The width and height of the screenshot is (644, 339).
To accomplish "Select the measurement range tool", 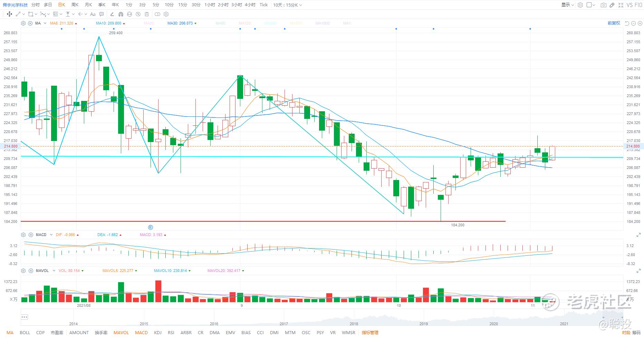I will click(68, 14).
